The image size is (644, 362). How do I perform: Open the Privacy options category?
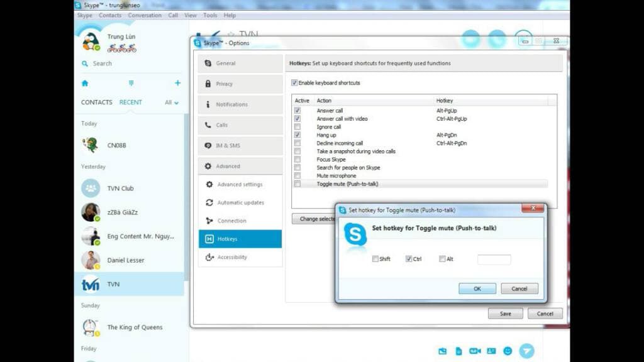[x=240, y=84]
